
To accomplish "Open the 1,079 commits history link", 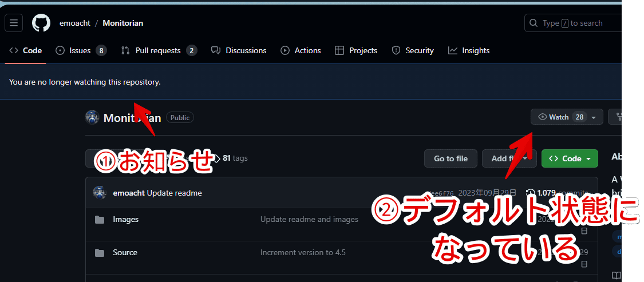I will 558,193.
